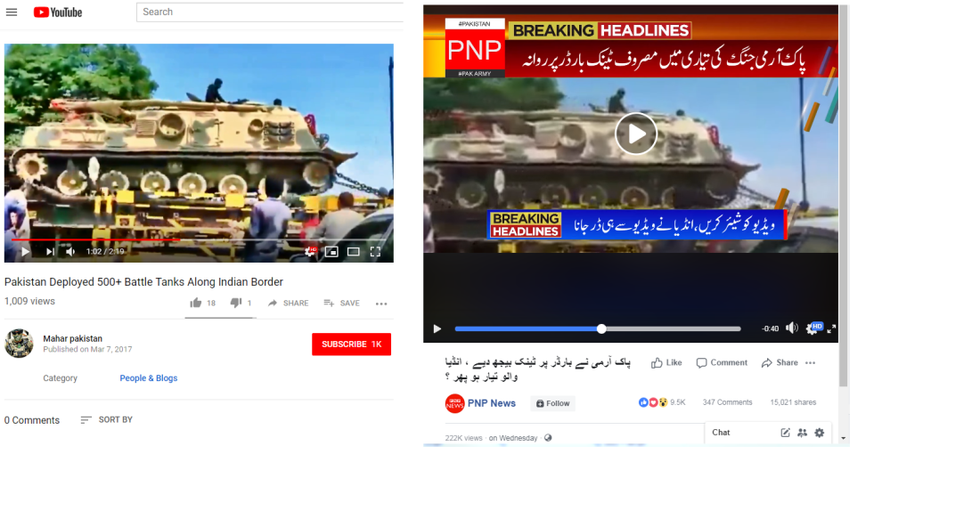Follow the PNP News page
The image size is (980, 527).
tap(553, 403)
